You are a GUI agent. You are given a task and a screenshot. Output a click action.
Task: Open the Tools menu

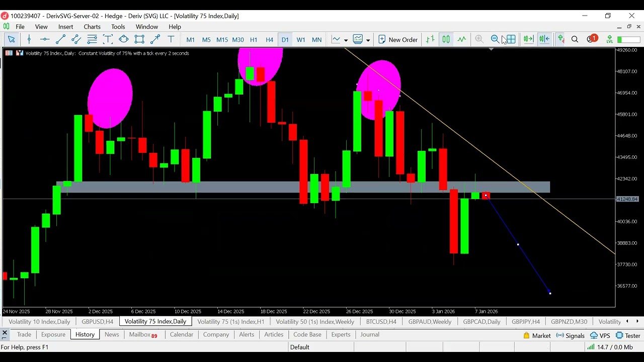click(x=118, y=27)
